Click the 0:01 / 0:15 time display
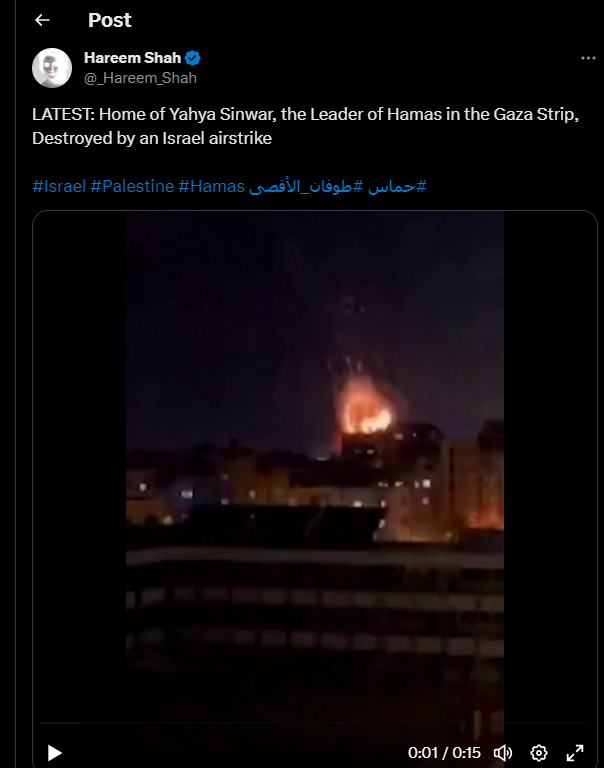The image size is (604, 768). point(444,752)
